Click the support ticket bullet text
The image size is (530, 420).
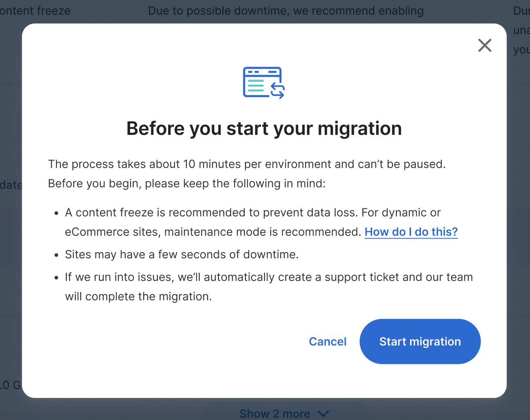tap(269, 277)
